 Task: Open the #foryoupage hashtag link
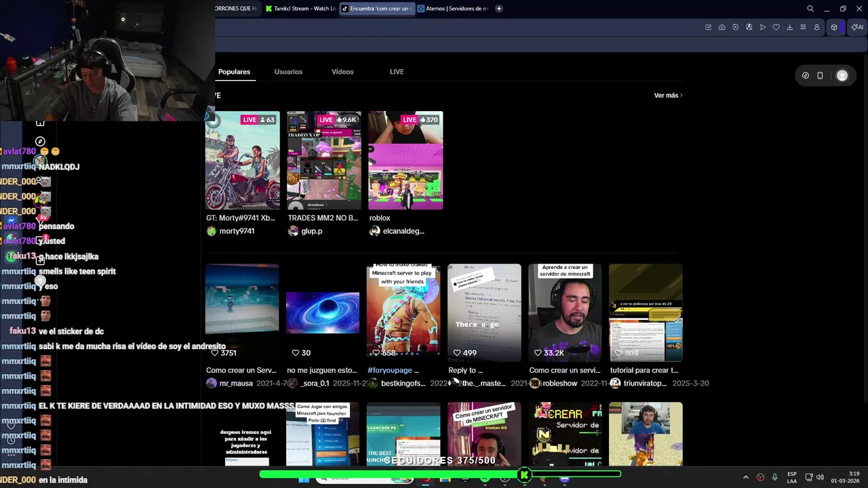[390, 371]
